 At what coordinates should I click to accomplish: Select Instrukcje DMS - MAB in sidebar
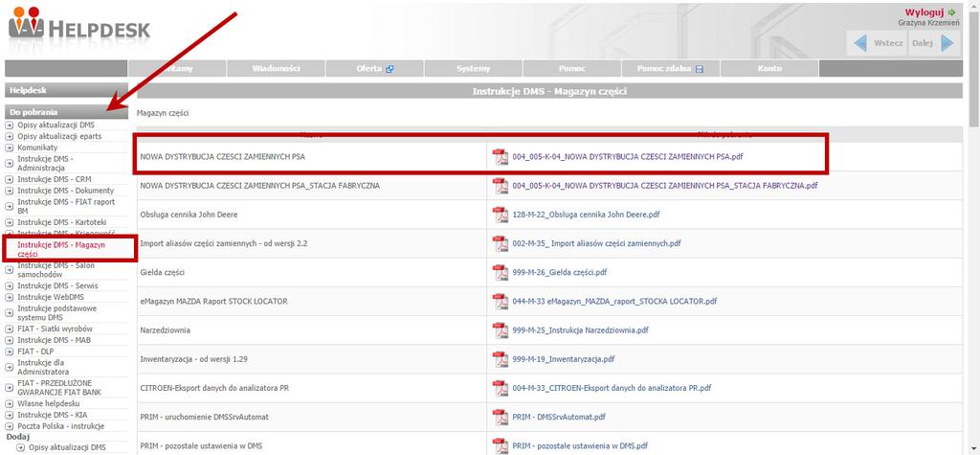[54, 340]
